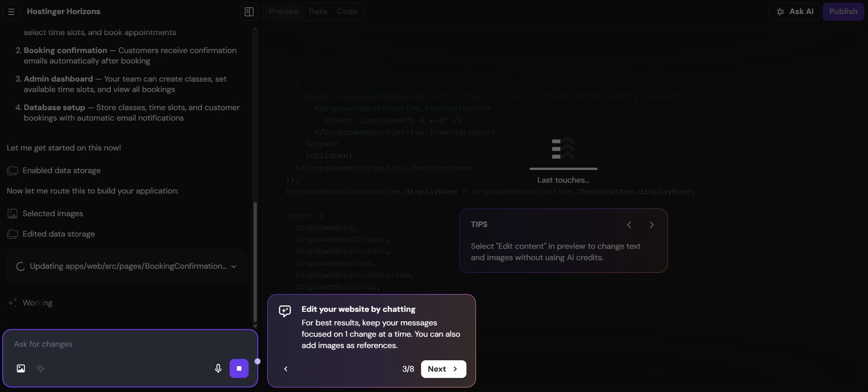
Task: Click the loading stack icon above Last touches
Action: pyautogui.click(x=563, y=148)
